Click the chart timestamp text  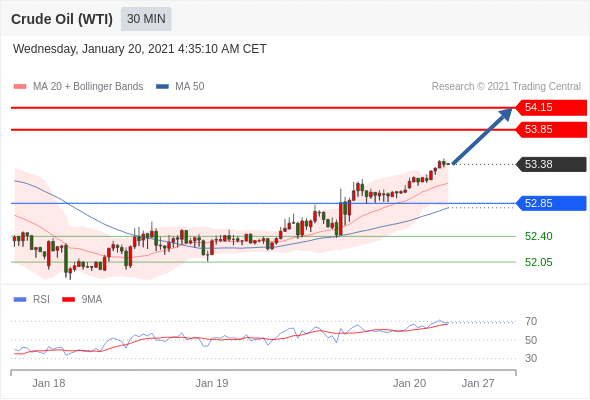140,49
